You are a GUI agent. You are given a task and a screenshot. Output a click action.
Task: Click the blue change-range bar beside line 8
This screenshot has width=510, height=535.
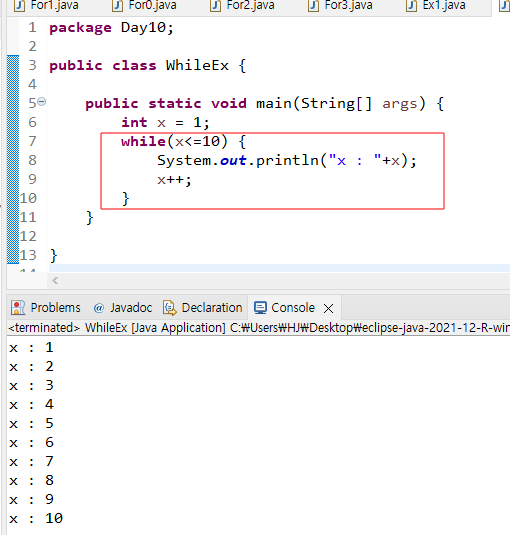click(x=13, y=160)
